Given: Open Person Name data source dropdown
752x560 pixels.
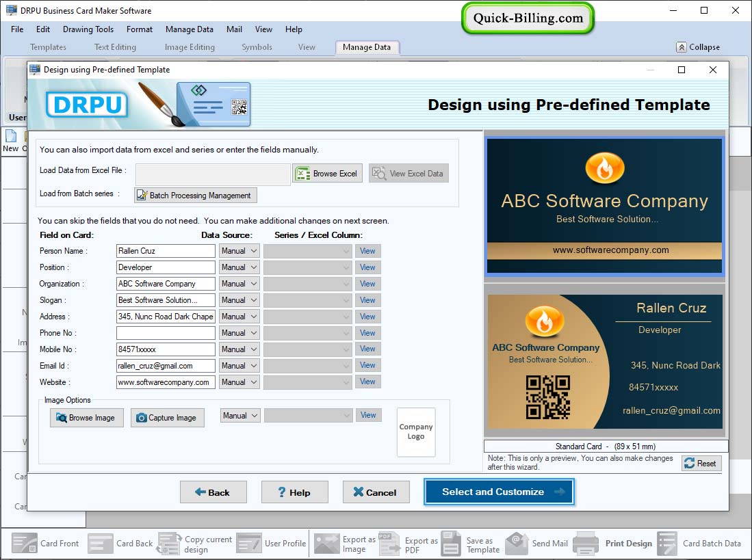Looking at the screenshot, I should [239, 251].
